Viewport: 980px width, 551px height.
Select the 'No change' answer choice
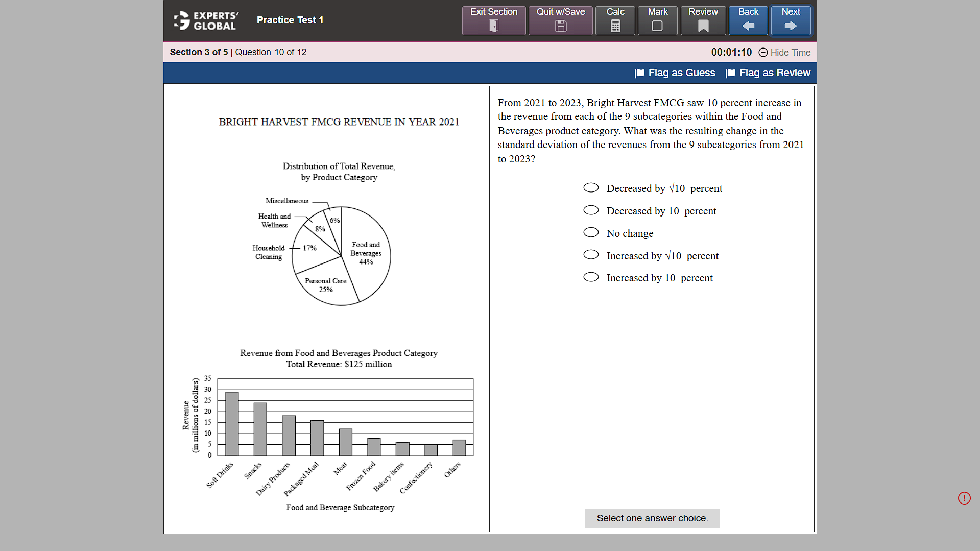click(x=591, y=232)
